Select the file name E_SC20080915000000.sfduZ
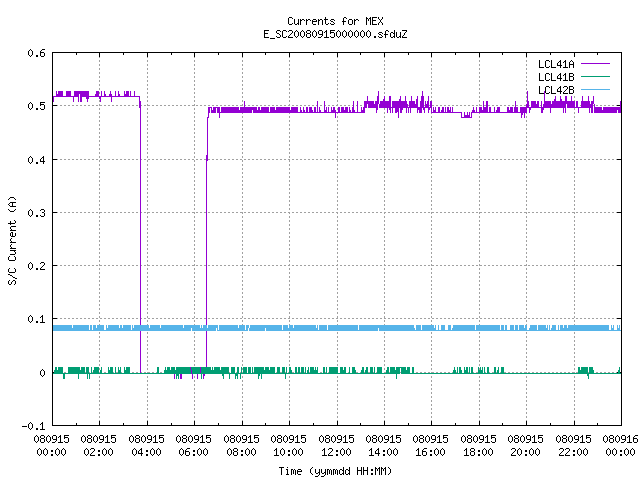640x480 pixels. coord(335,34)
